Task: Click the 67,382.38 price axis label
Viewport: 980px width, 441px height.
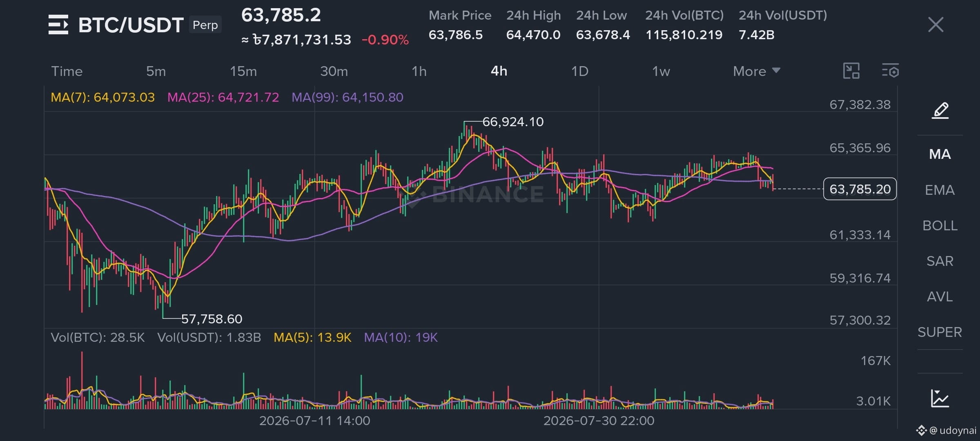Action: 860,105
